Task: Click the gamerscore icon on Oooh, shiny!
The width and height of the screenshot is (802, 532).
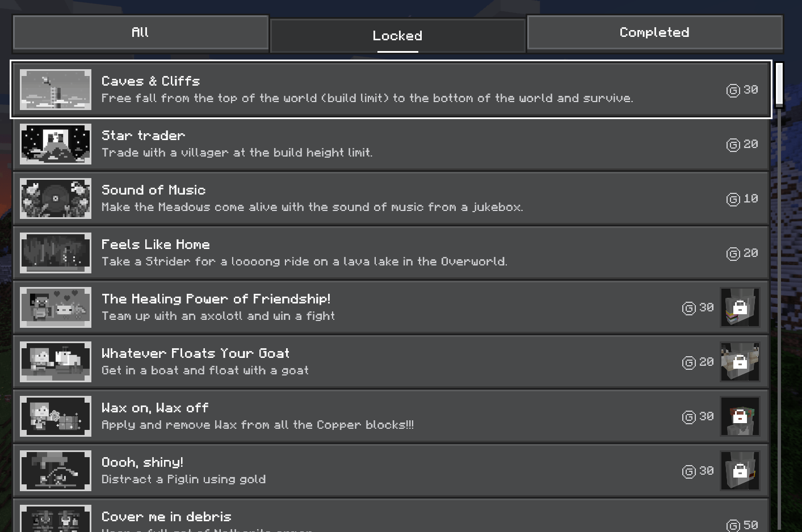Action: 689,471
